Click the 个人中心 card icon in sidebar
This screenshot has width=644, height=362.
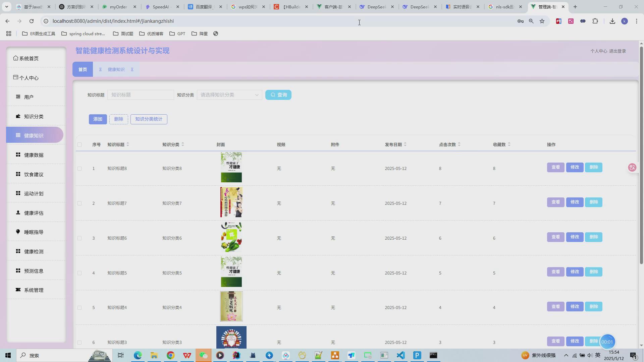[x=16, y=77]
